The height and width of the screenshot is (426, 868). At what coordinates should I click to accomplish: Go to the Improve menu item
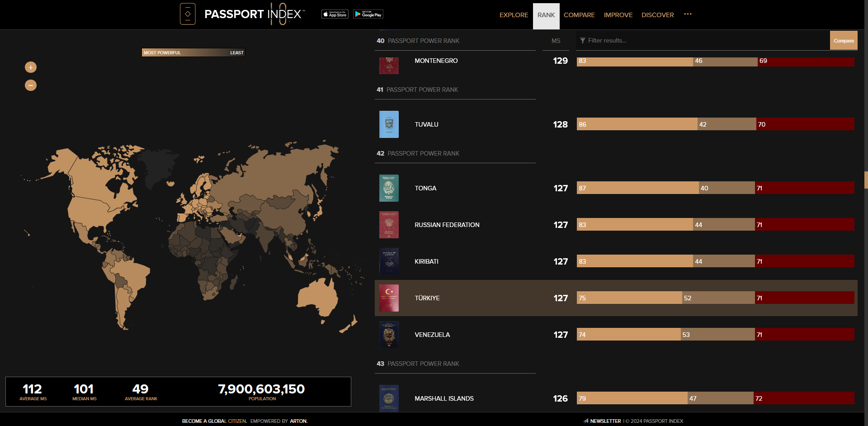(x=618, y=15)
